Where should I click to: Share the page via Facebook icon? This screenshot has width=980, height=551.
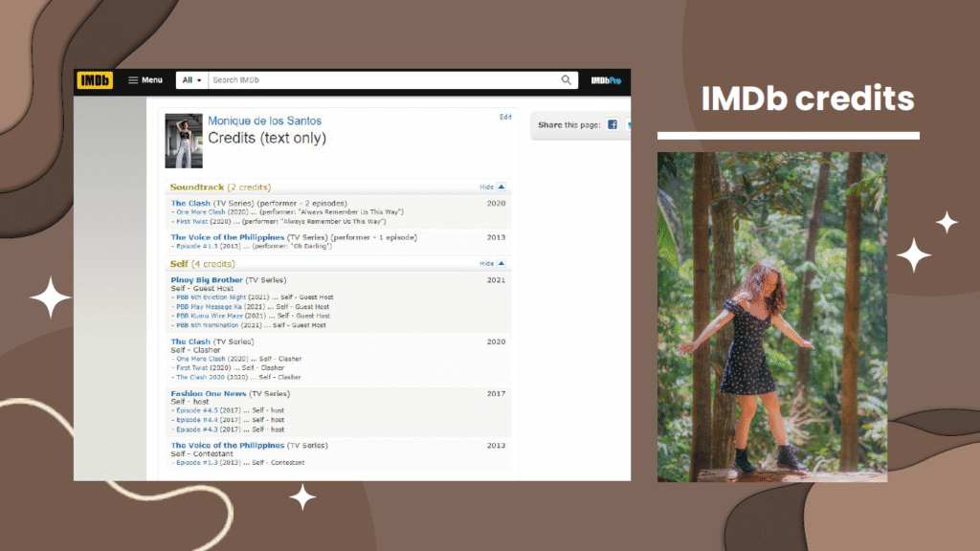tap(612, 125)
